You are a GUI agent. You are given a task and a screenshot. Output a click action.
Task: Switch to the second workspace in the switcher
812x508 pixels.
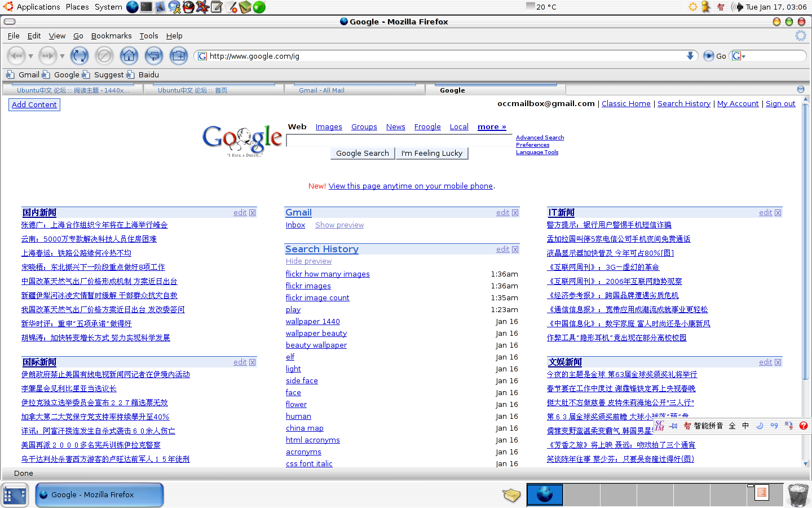581,495
